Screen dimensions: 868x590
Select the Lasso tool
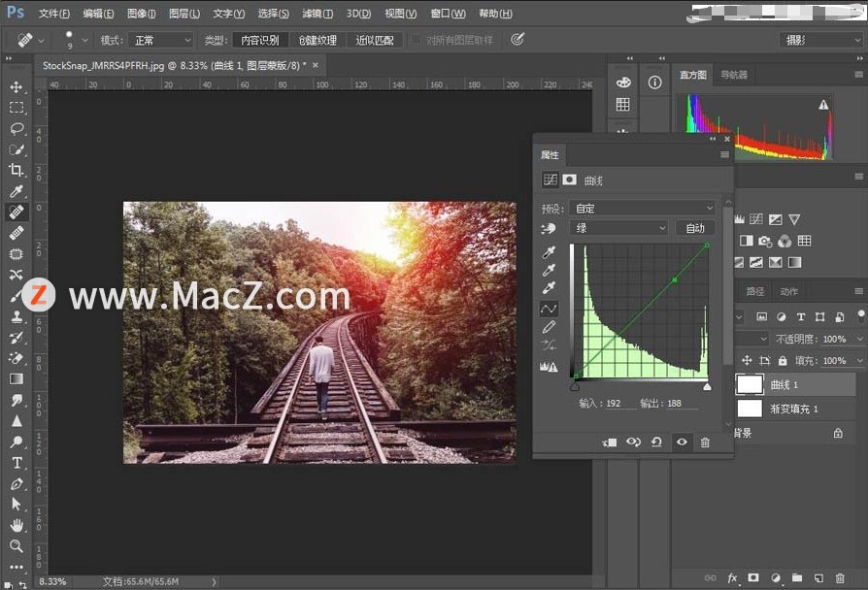pos(17,128)
